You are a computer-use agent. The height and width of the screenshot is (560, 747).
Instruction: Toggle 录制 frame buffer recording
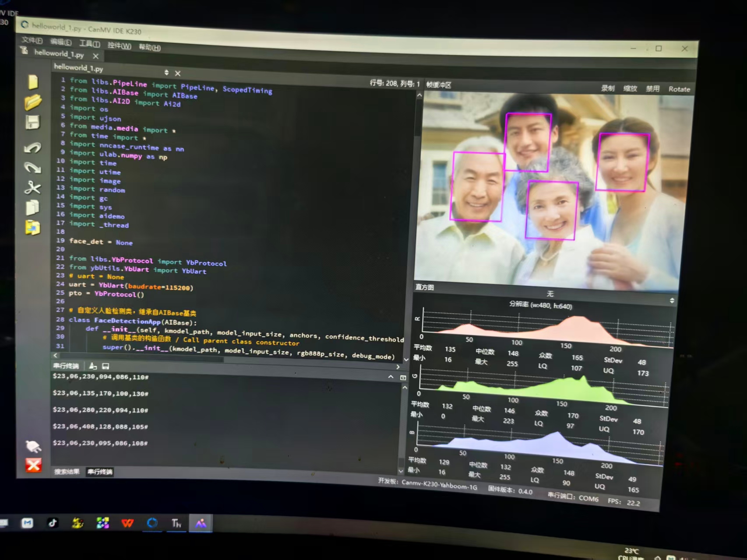point(607,88)
